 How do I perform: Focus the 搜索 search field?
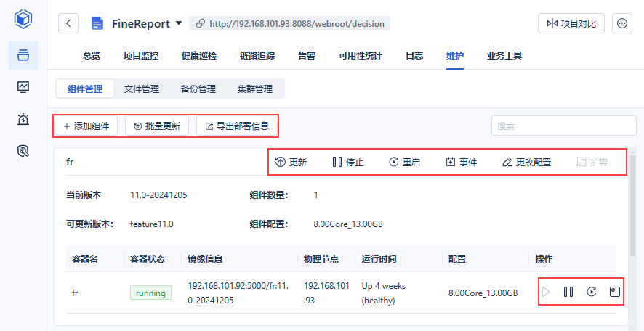pyautogui.click(x=564, y=126)
